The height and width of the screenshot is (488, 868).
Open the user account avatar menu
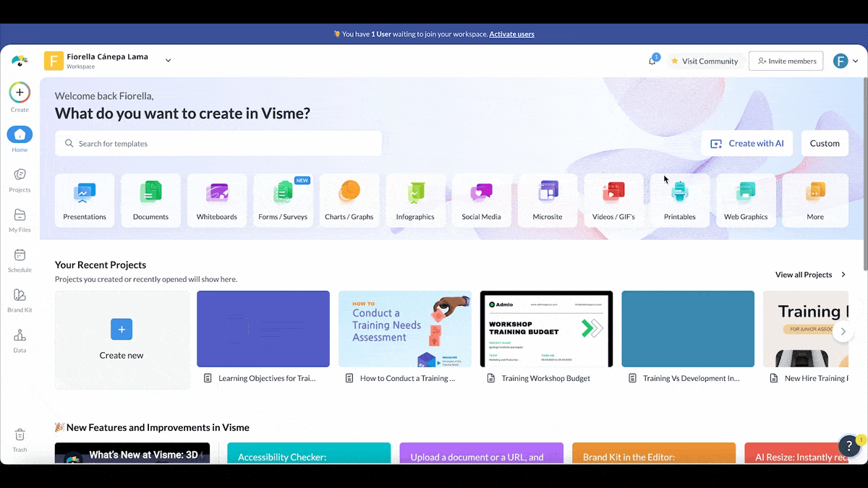[x=841, y=61]
